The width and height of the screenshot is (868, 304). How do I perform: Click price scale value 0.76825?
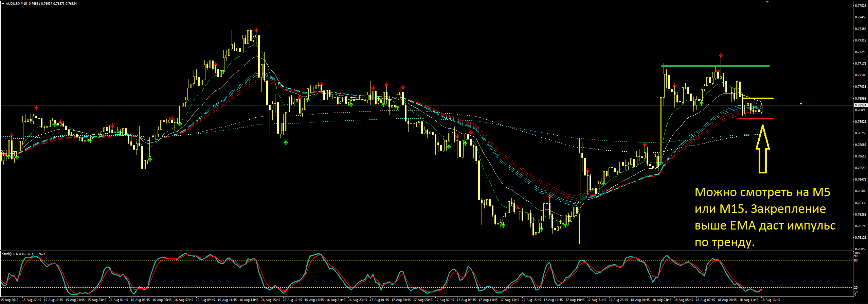tap(861, 121)
